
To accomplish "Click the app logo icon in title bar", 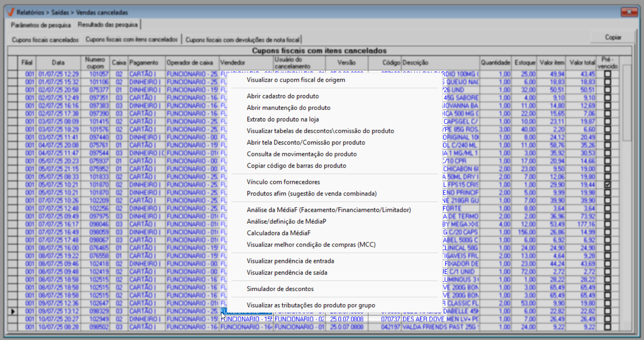I will pyautogui.click(x=11, y=12).
